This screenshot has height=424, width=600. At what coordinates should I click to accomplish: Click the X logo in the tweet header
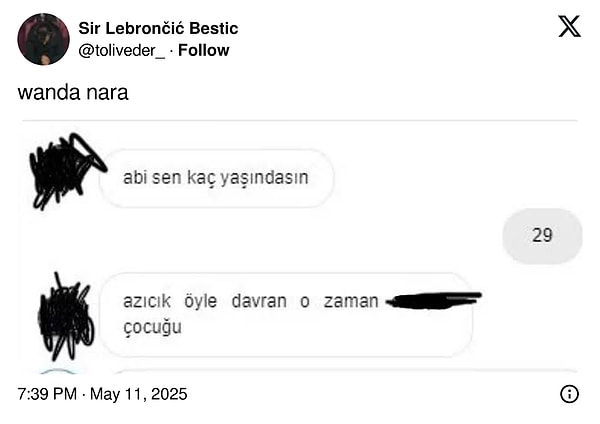click(569, 26)
